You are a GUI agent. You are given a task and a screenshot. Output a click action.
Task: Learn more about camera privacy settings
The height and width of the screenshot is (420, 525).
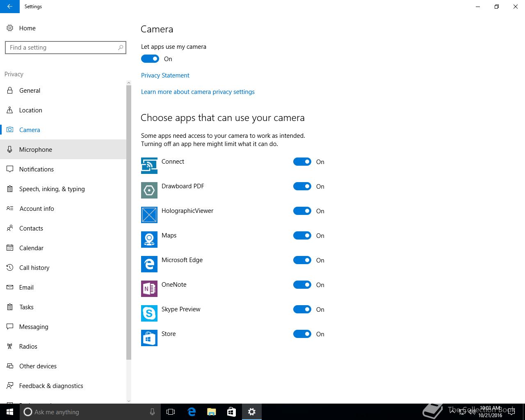(198, 92)
